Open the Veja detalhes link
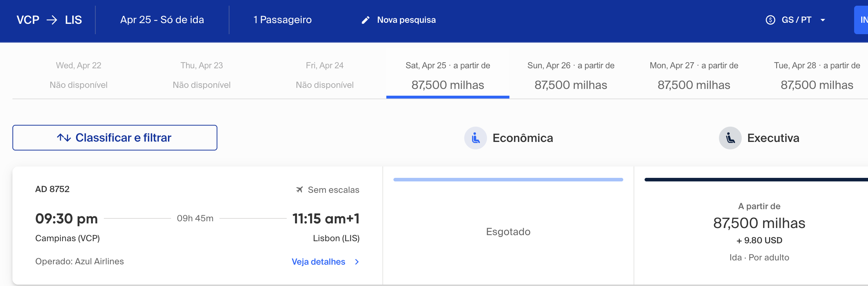This screenshot has height=286, width=868. point(318,262)
